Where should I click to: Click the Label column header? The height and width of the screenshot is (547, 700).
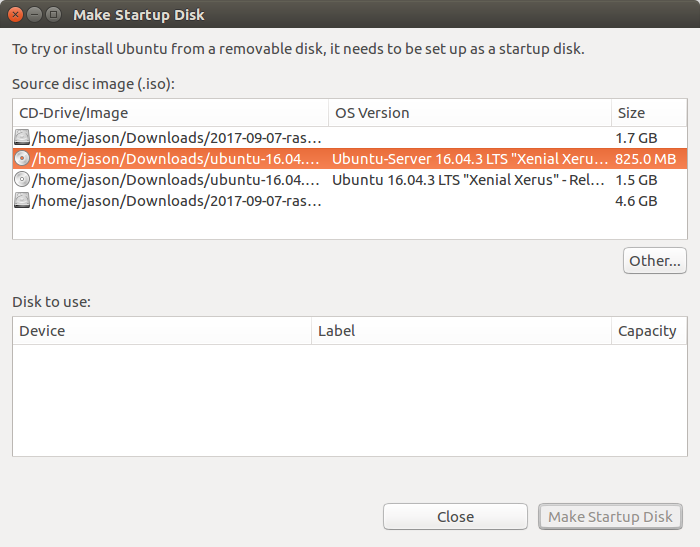pos(461,331)
